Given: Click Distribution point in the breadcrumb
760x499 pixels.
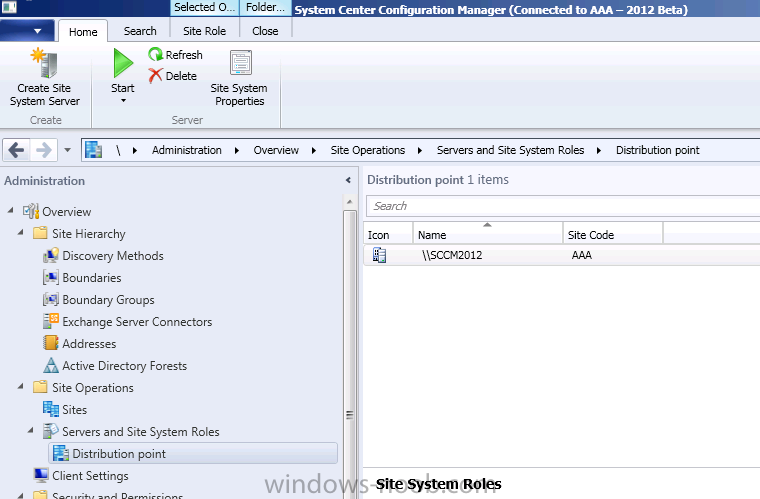Looking at the screenshot, I should 658,150.
